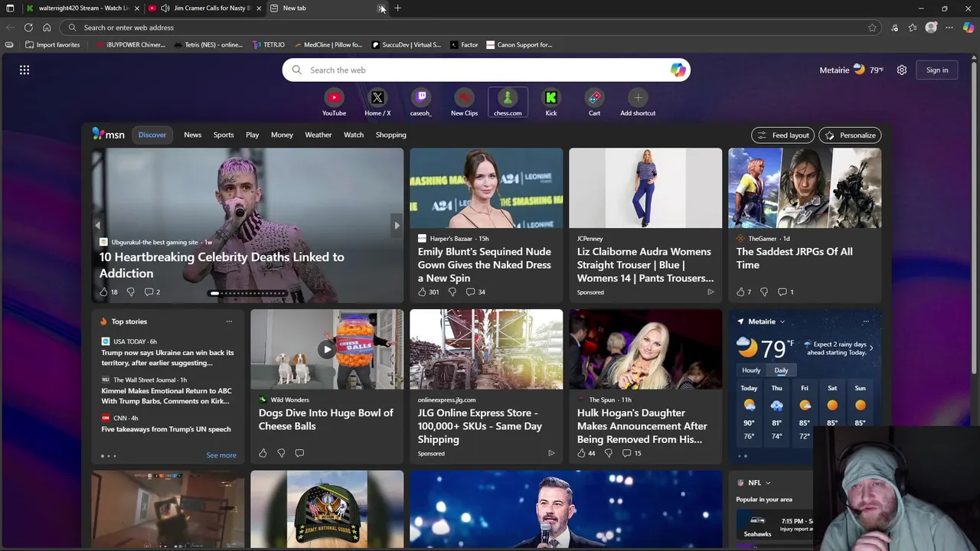Open Five takeaways from Trump's UN speech

click(x=166, y=429)
